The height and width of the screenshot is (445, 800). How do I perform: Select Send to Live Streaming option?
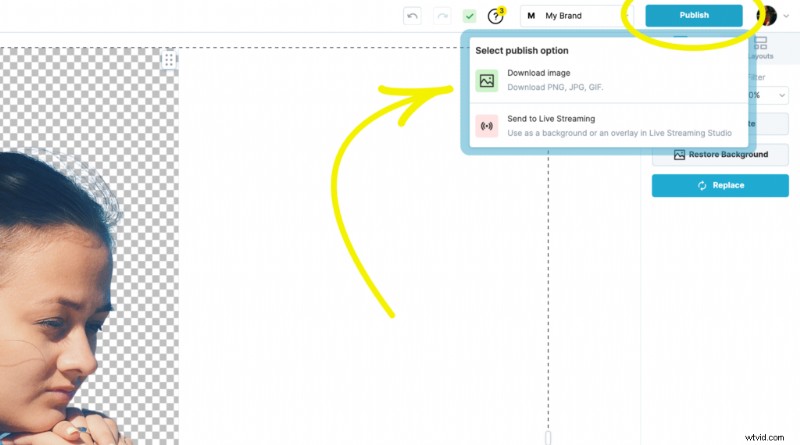609,126
